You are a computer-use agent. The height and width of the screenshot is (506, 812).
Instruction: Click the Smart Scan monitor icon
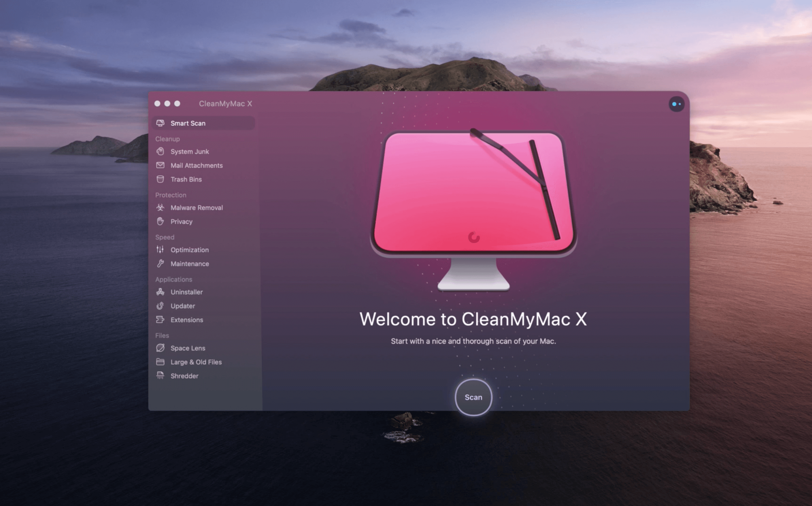pyautogui.click(x=160, y=123)
